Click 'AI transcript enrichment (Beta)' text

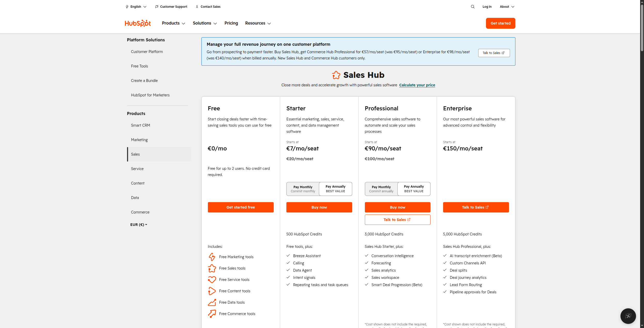tap(476, 256)
